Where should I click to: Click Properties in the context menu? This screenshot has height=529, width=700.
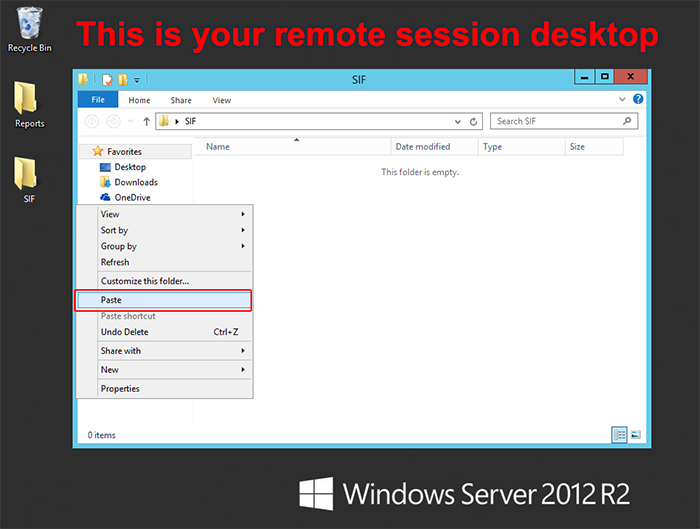[120, 389]
